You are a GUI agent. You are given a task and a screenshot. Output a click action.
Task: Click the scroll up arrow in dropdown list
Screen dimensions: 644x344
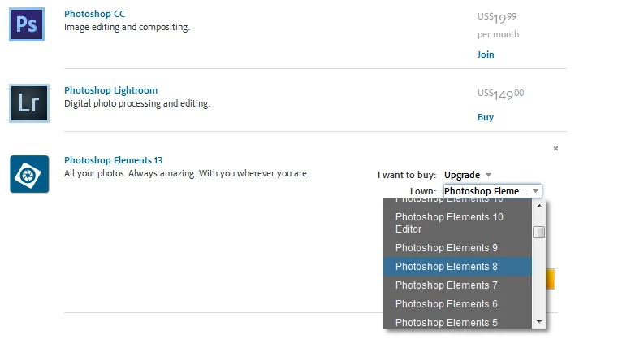538,206
